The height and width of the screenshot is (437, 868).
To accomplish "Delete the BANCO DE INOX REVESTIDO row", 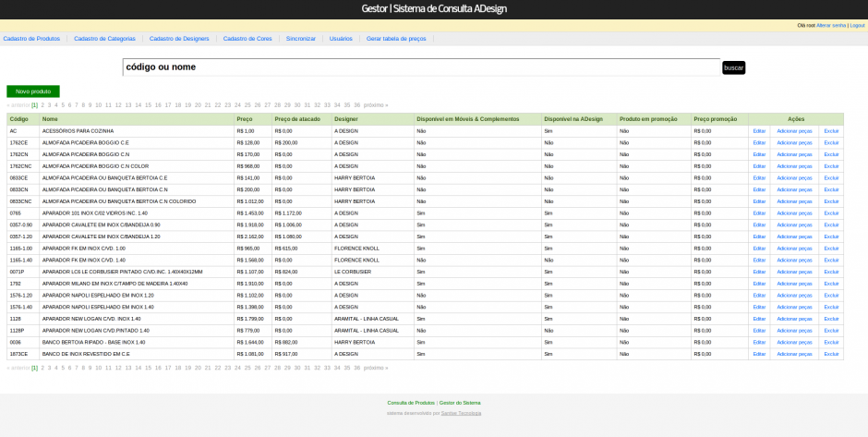I will [831, 354].
